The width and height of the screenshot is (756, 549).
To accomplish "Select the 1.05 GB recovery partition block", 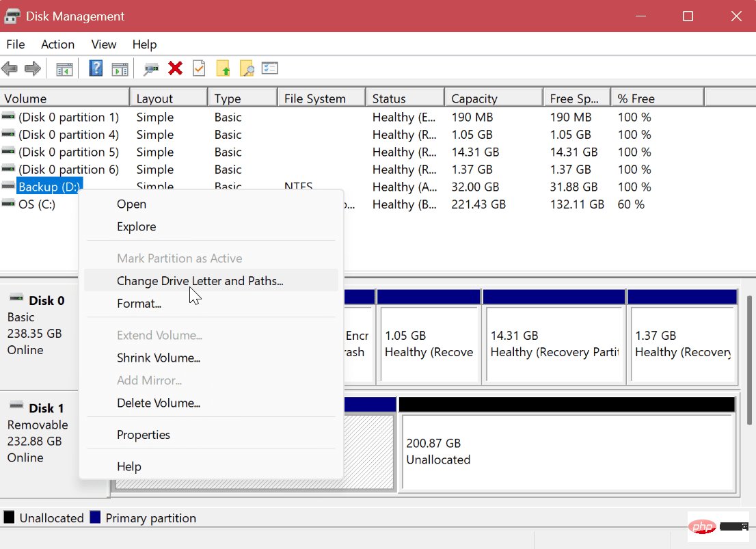I will pos(429,337).
